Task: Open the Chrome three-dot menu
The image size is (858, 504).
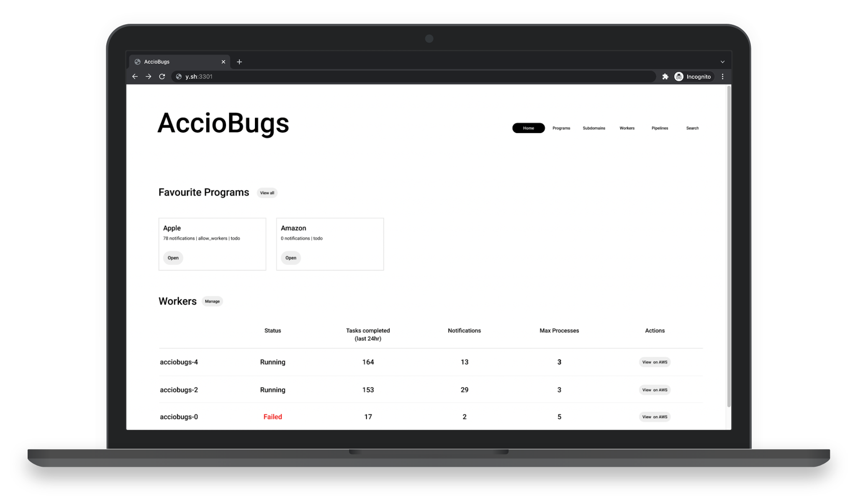Action: pyautogui.click(x=722, y=77)
